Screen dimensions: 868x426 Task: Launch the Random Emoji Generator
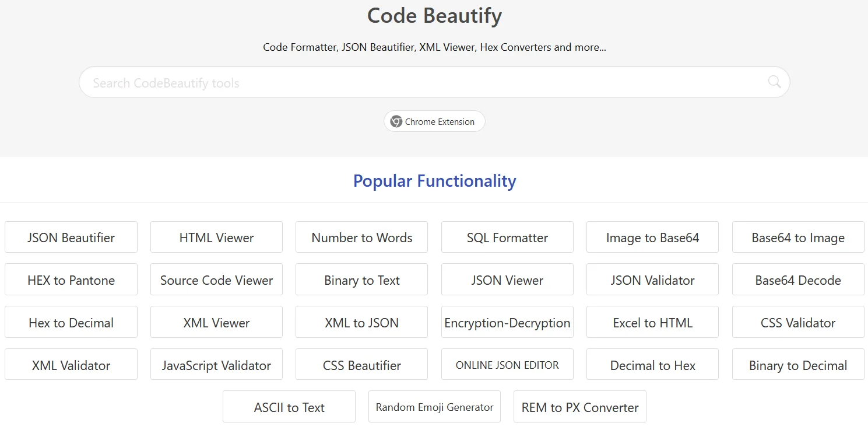434,407
